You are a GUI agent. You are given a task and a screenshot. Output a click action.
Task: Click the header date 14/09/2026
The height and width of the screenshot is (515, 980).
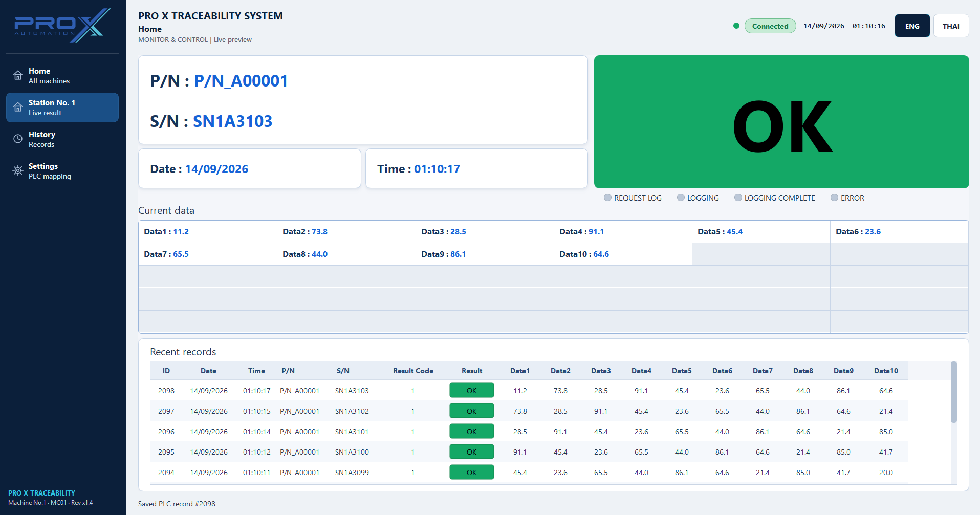824,26
